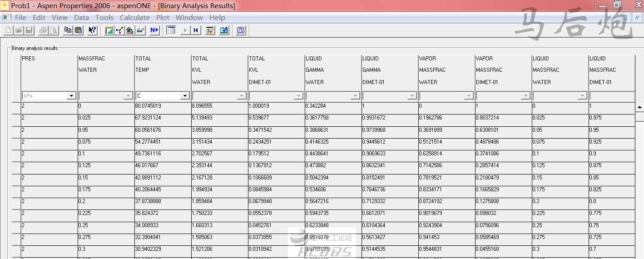The image size is (644, 259).
Task: Open the kPa pressure units dropdown
Action: tap(71, 96)
